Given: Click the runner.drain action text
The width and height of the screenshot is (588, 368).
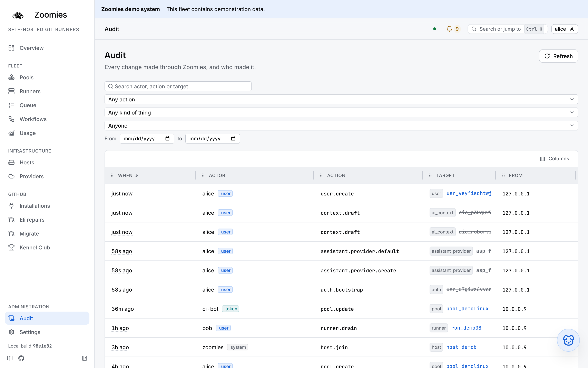Looking at the screenshot, I should point(339,328).
